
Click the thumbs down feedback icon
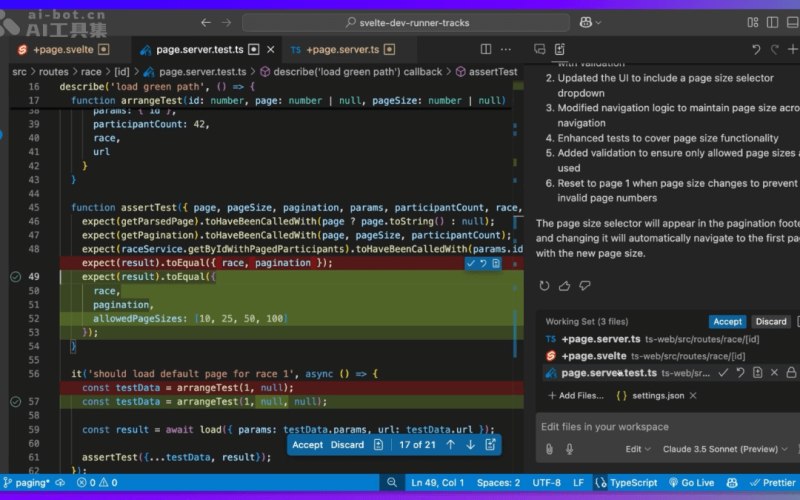pos(585,286)
